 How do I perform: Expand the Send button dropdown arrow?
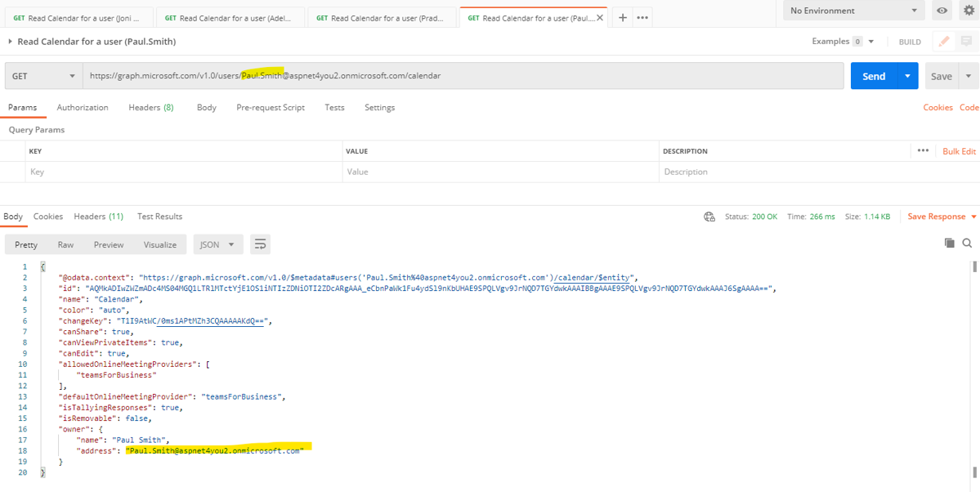[x=907, y=76]
